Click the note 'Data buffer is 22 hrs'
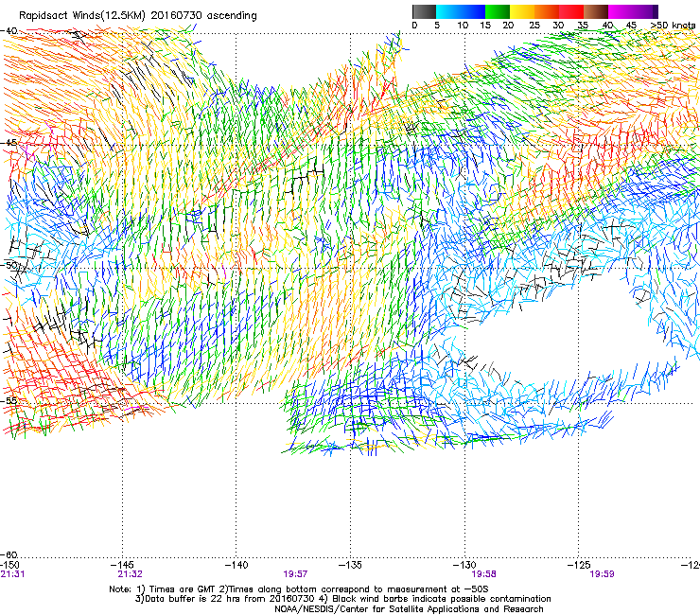Screen dimensions: 700x615 pyautogui.click(x=191, y=599)
